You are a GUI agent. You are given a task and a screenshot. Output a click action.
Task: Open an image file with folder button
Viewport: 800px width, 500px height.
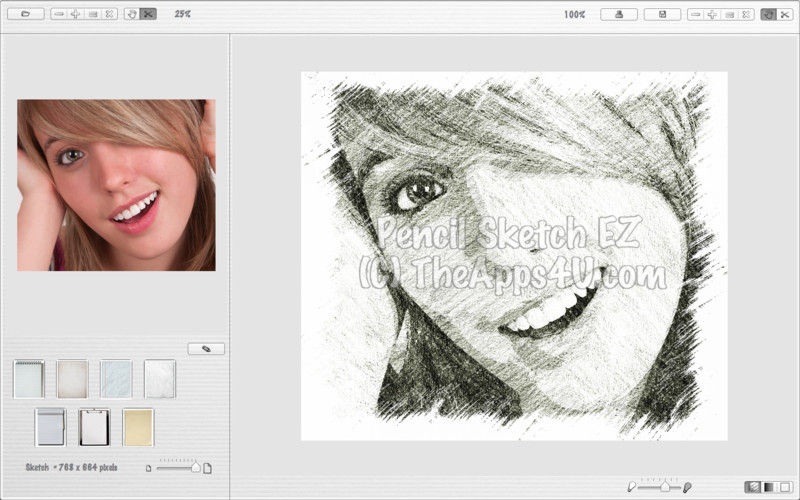(26, 14)
